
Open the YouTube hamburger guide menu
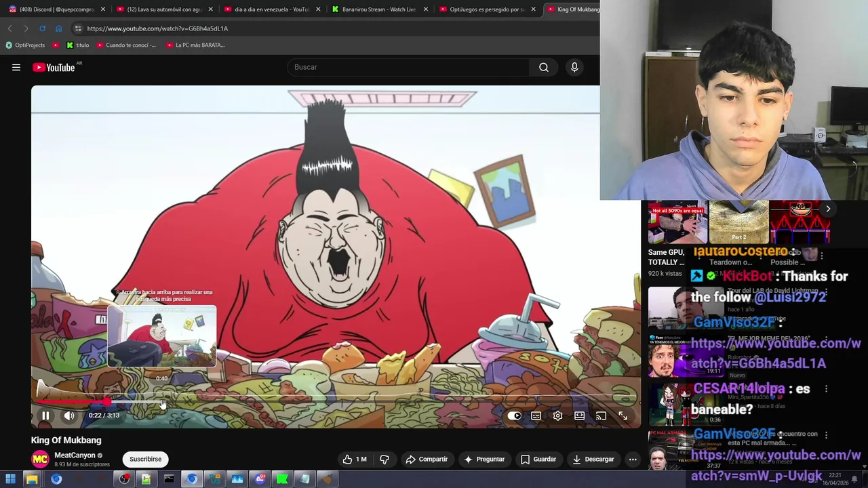16,67
